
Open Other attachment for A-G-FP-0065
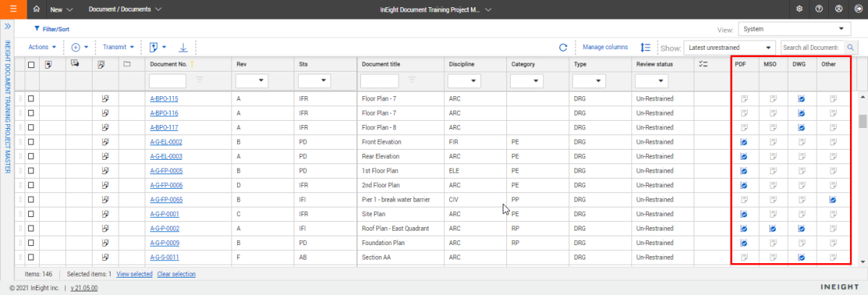point(833,200)
